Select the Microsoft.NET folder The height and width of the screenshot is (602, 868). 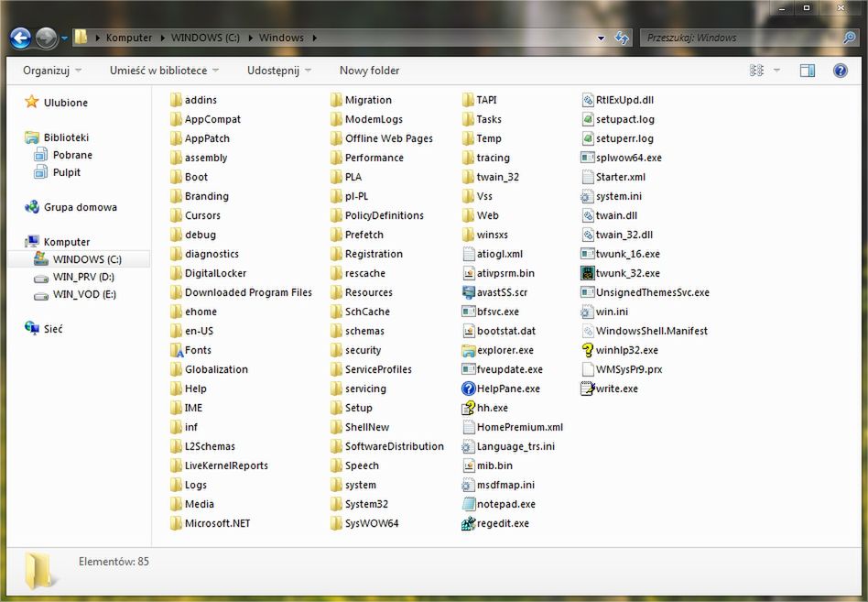coord(210,523)
